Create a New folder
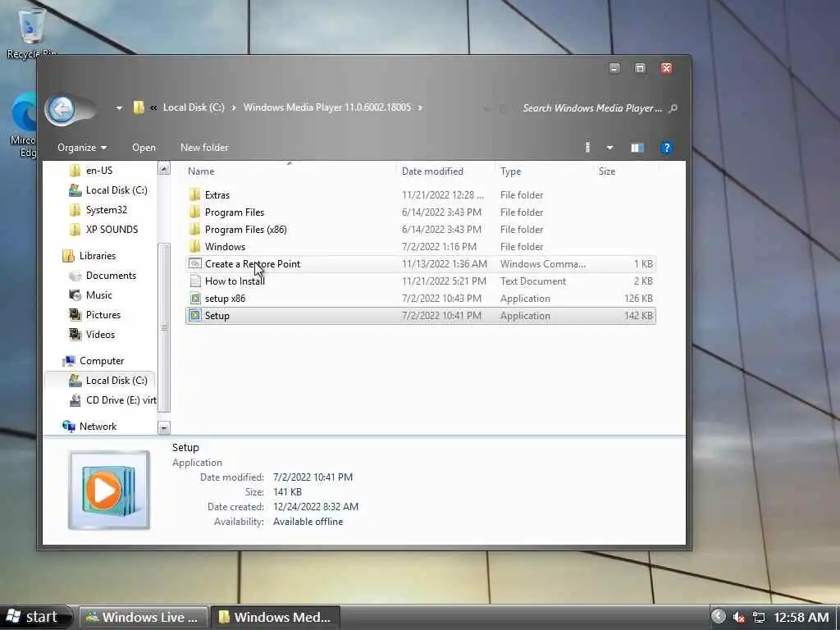840x630 pixels. (x=204, y=148)
